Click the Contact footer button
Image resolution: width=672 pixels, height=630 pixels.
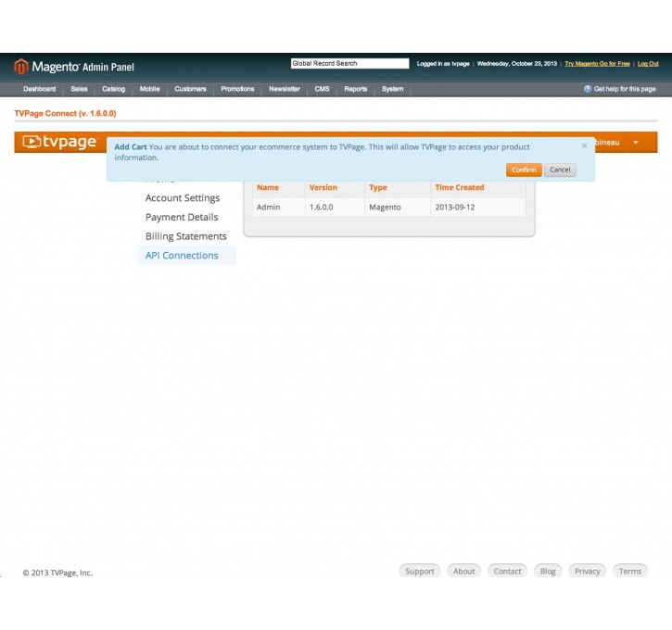[x=507, y=571]
